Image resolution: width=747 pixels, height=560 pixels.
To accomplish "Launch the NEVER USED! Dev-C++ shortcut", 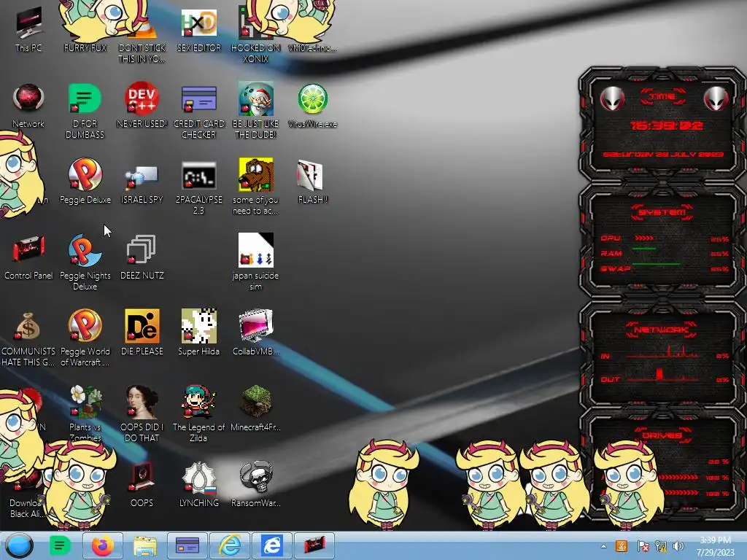I will [142, 105].
